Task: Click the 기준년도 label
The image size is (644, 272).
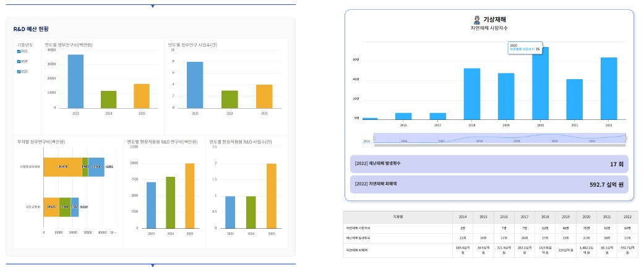Action: pos(25,45)
